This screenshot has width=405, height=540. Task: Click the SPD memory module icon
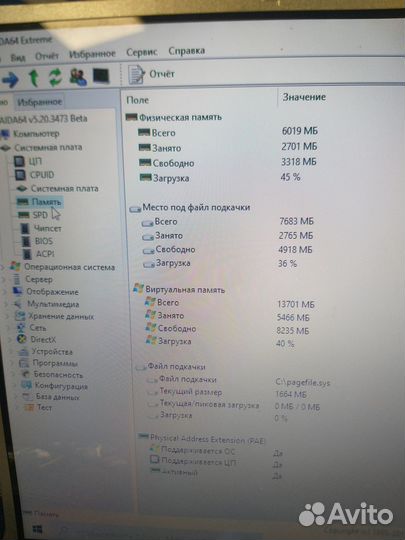pyautogui.click(x=24, y=215)
